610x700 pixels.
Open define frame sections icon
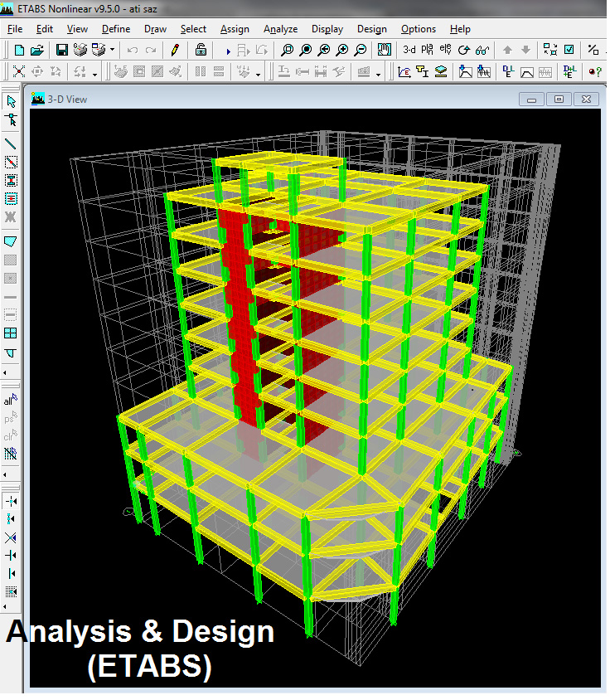[x=422, y=71]
